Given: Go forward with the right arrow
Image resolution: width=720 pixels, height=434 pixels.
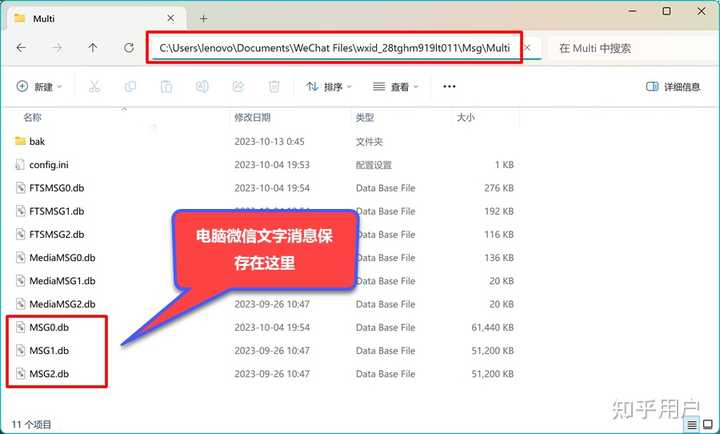Looking at the screenshot, I should click(57, 48).
